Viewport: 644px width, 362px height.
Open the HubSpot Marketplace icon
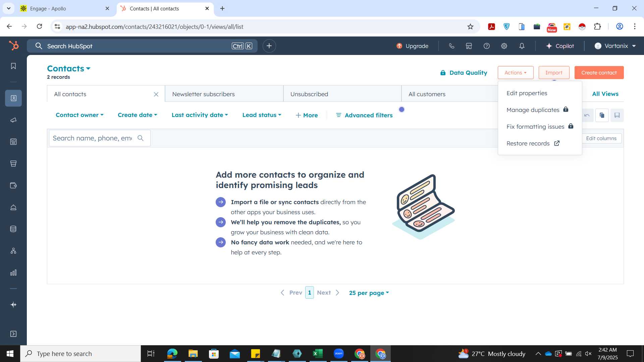pos(469,46)
